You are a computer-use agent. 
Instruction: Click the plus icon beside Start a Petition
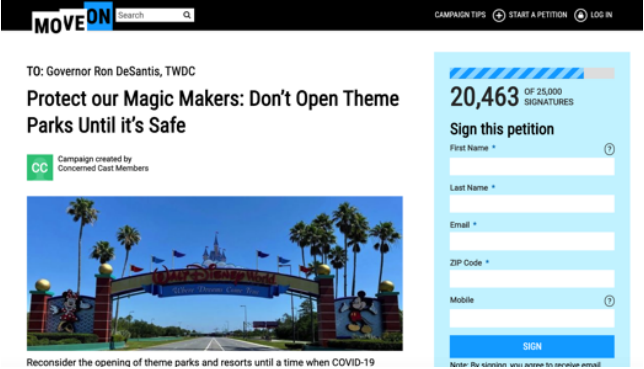click(499, 16)
